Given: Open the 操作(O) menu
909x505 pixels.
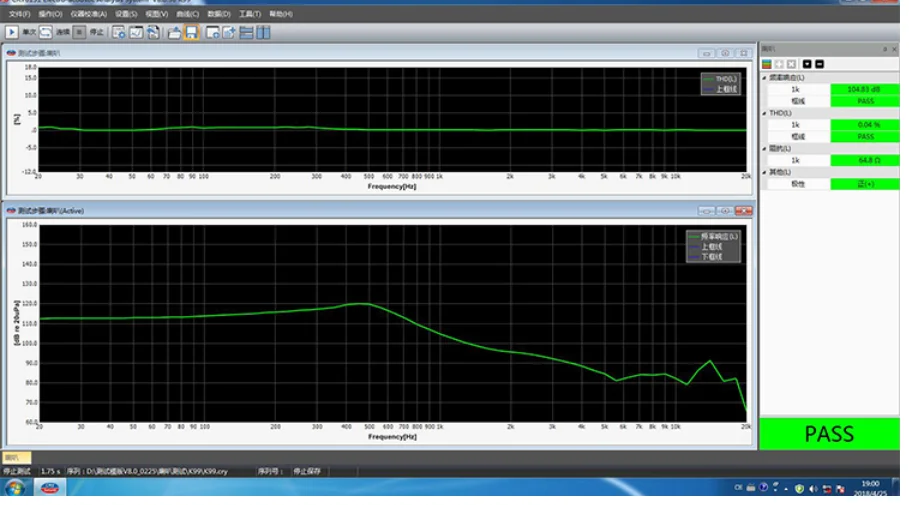Looking at the screenshot, I should [x=50, y=14].
